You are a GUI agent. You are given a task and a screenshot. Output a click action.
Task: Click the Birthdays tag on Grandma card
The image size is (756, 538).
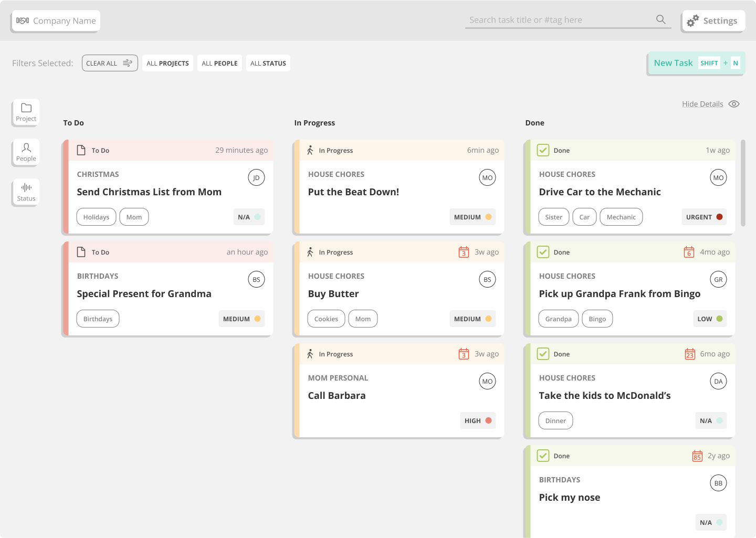[x=98, y=319]
